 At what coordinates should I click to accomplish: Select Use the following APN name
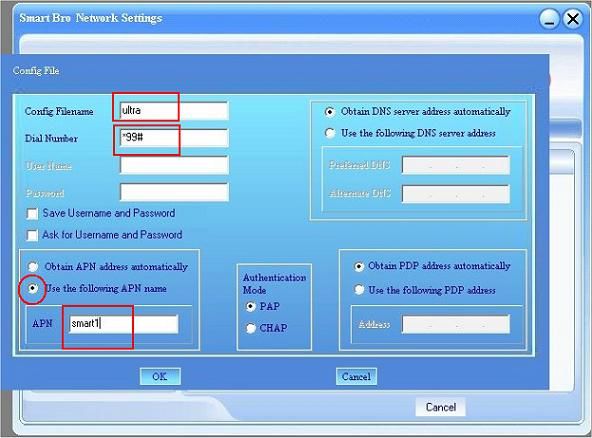coord(33,288)
